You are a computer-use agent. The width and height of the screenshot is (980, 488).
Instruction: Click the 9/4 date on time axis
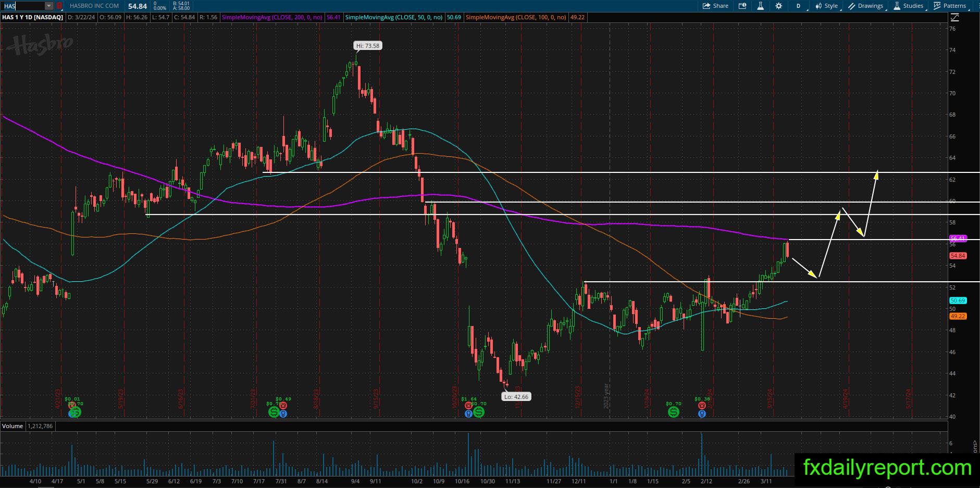[355, 481]
